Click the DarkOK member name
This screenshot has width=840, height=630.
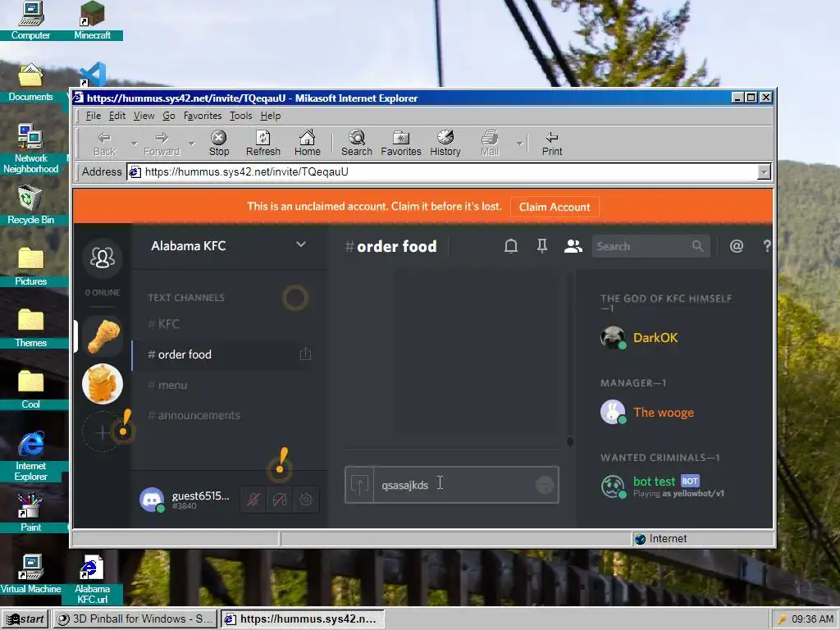tap(655, 337)
